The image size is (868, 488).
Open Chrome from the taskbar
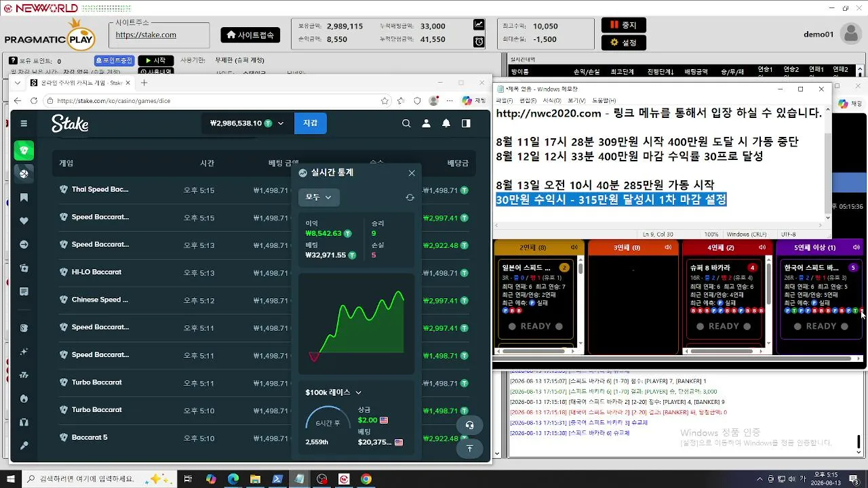click(366, 479)
